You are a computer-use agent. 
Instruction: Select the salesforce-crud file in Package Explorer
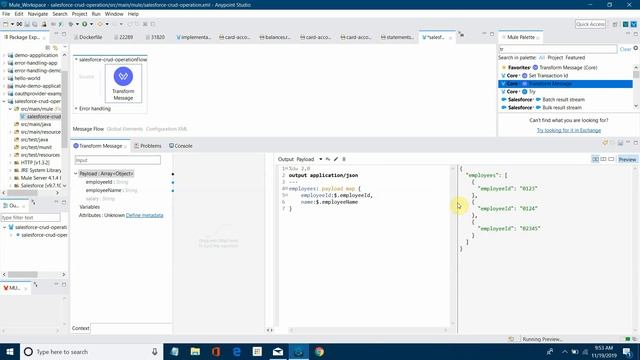pyautogui.click(x=40, y=117)
